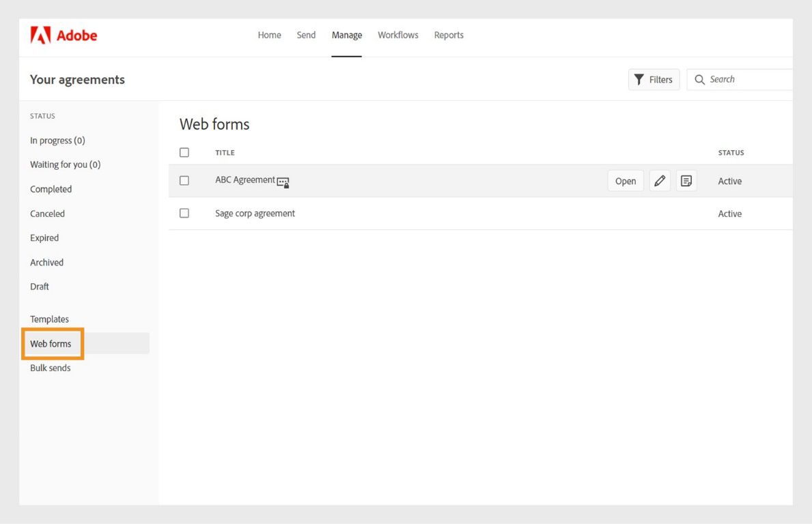
Task: Switch to the Send tab
Action: click(306, 35)
